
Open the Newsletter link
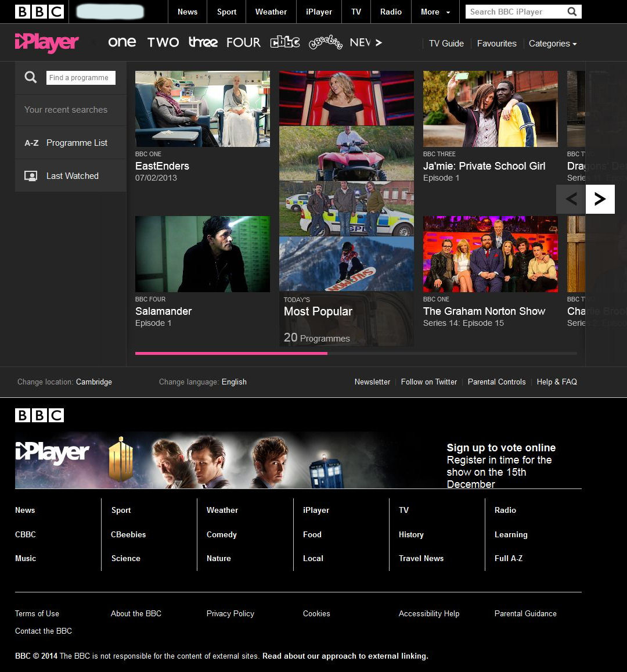pos(372,382)
